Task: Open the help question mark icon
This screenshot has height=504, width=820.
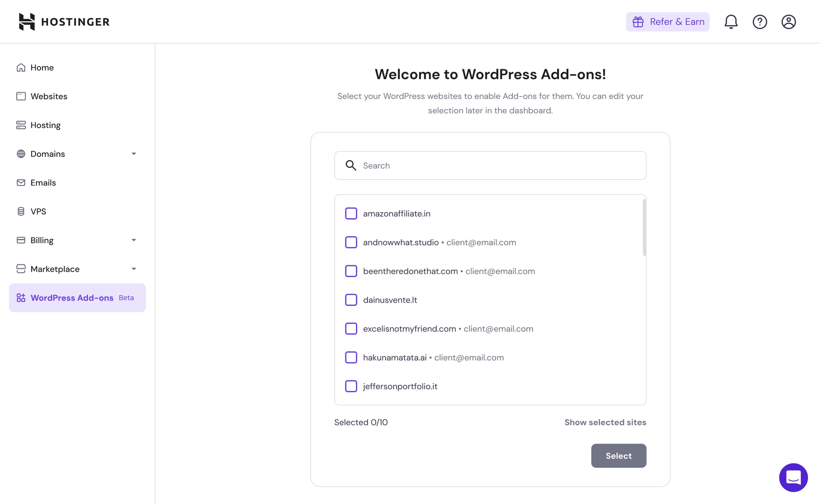Action: (x=759, y=22)
